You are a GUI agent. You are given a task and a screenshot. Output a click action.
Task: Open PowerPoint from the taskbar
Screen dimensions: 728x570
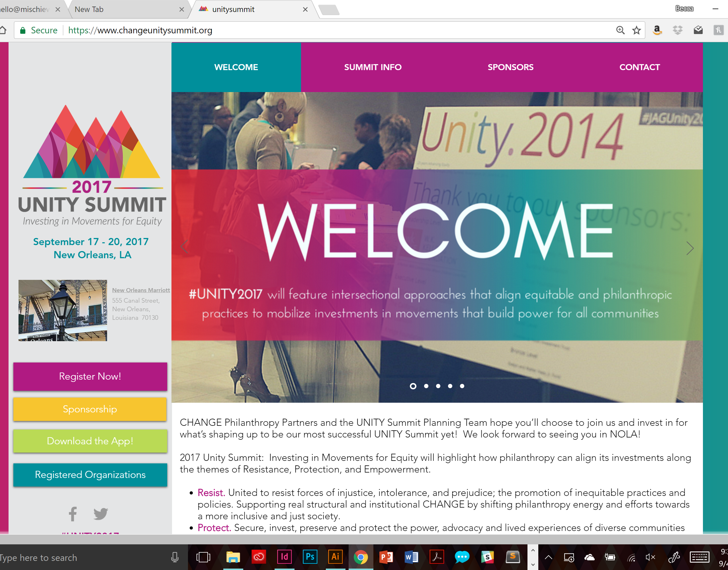point(386,557)
